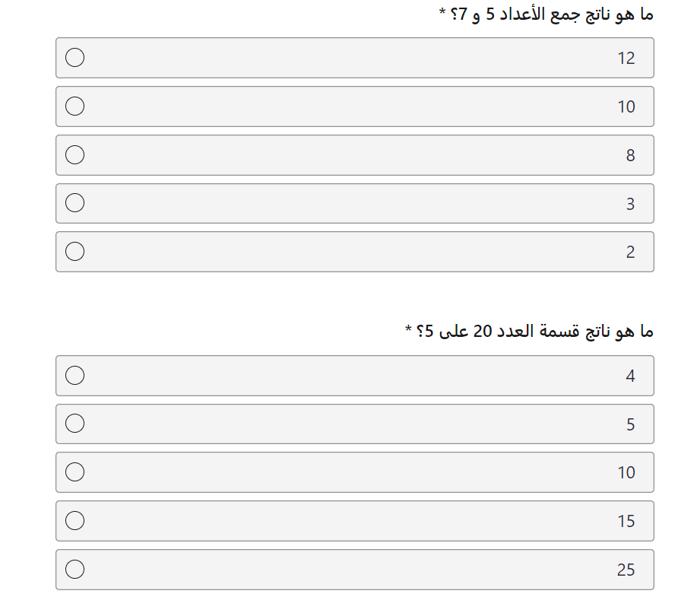Viewport: 697px width, 616px height.
Task: Mark radio button for 10 in 20 divided by 5 question
Action: (74, 472)
